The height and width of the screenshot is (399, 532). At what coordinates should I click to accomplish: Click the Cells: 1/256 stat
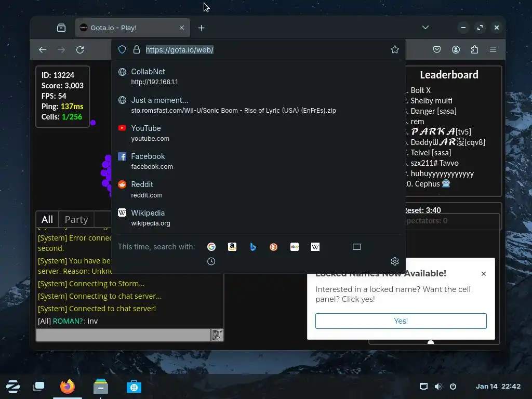62,117
